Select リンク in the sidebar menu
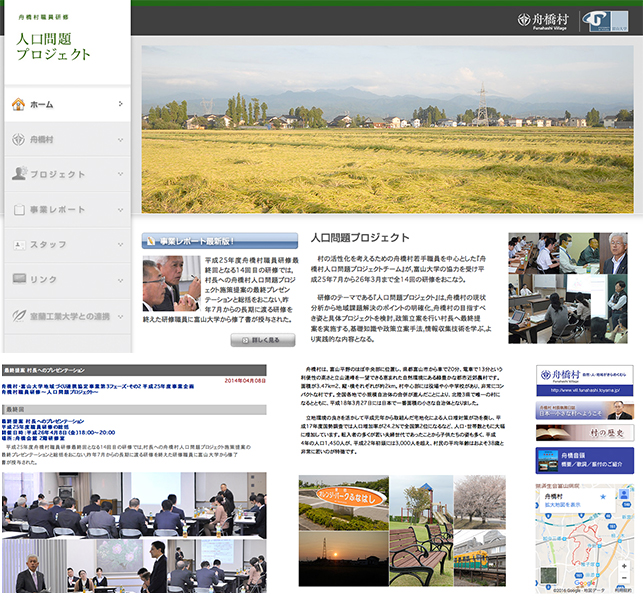Screen dimensions: 643x602 coord(68,279)
